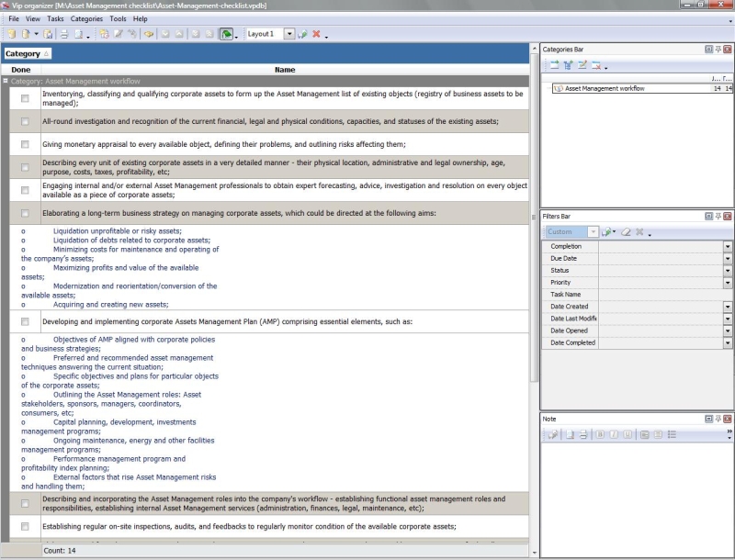Open the Due Date filter dropdown
Viewport: 735px width, 560px height.
click(x=728, y=259)
